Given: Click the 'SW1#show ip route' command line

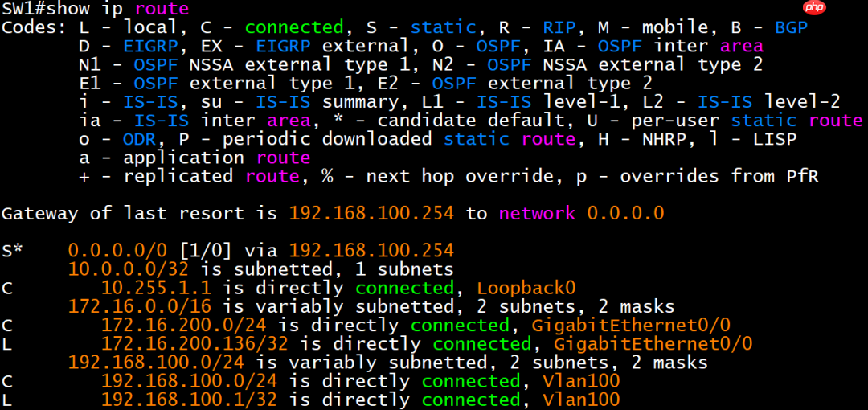Looking at the screenshot, I should [95, 8].
